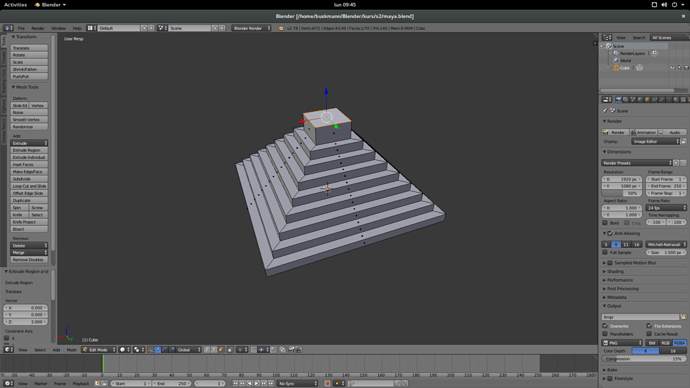Viewport: 690px width, 388px height.
Task: Toggle the Full Sample checkbox
Action: [605, 253]
